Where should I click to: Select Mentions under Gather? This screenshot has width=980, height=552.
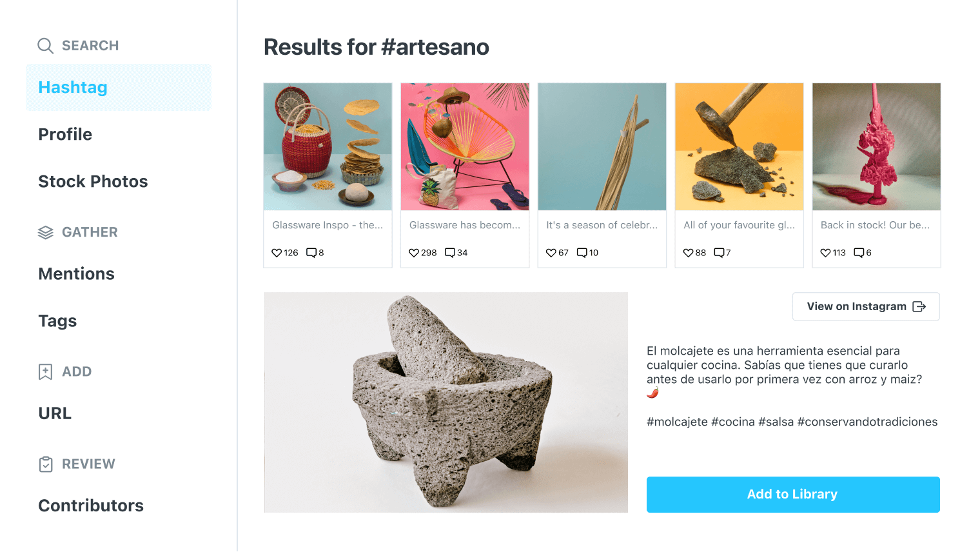click(76, 273)
